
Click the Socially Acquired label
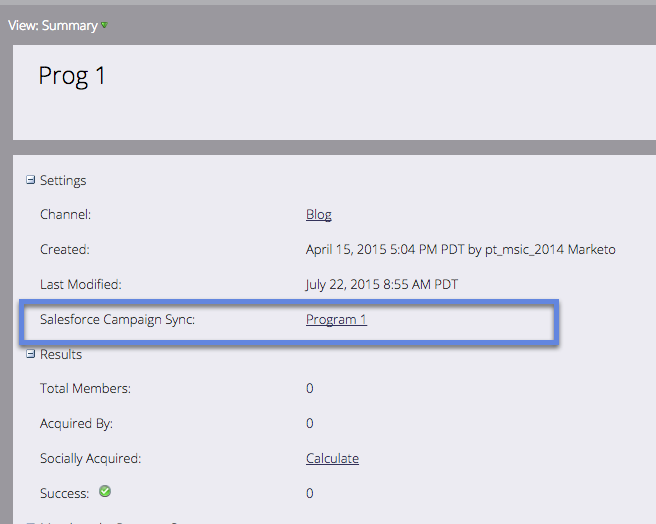[90, 458]
